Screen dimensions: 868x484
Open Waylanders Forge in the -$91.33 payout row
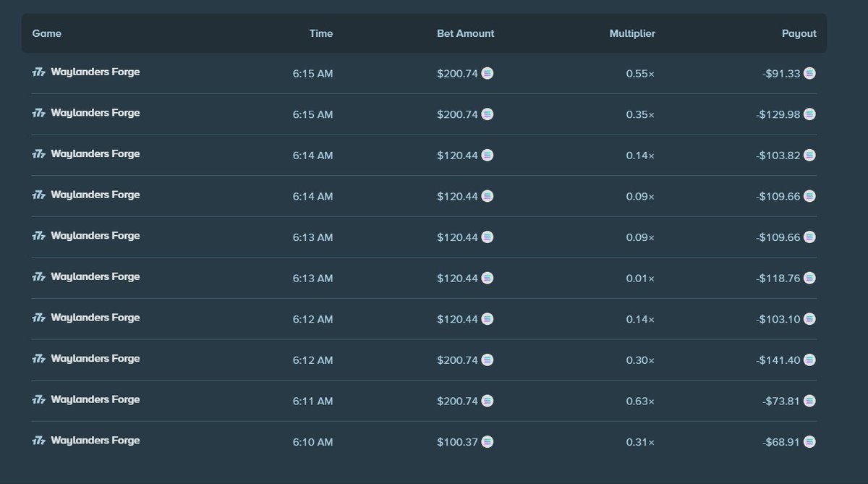pyautogui.click(x=95, y=72)
